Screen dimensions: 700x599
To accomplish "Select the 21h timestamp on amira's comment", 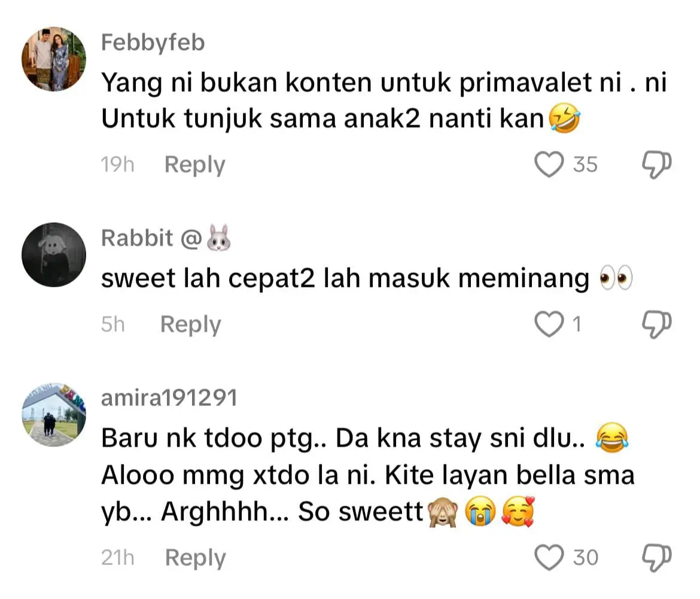I will (117, 558).
